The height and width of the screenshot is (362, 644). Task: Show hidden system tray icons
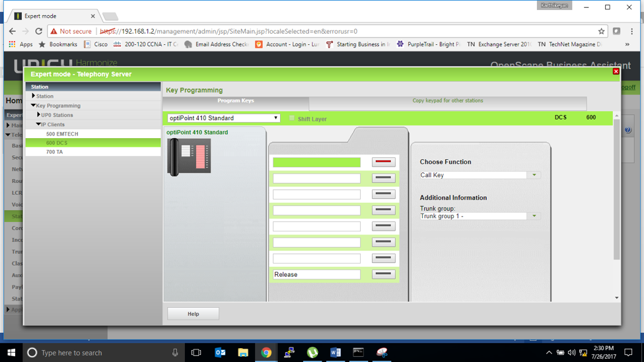tap(549, 353)
